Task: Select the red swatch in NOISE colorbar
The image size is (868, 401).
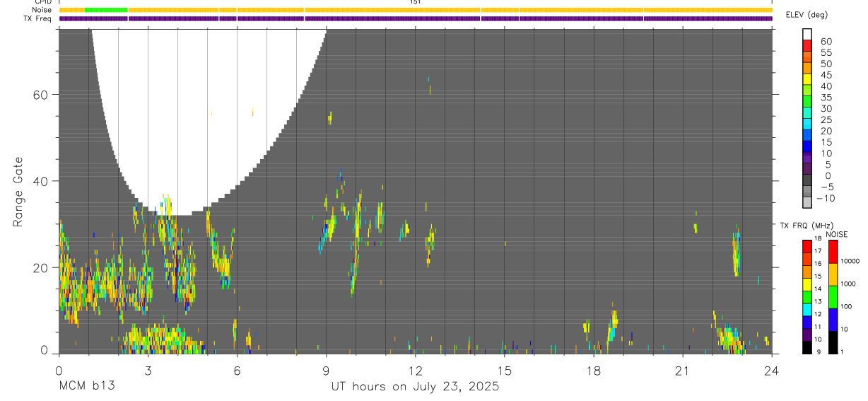Action: click(x=833, y=252)
